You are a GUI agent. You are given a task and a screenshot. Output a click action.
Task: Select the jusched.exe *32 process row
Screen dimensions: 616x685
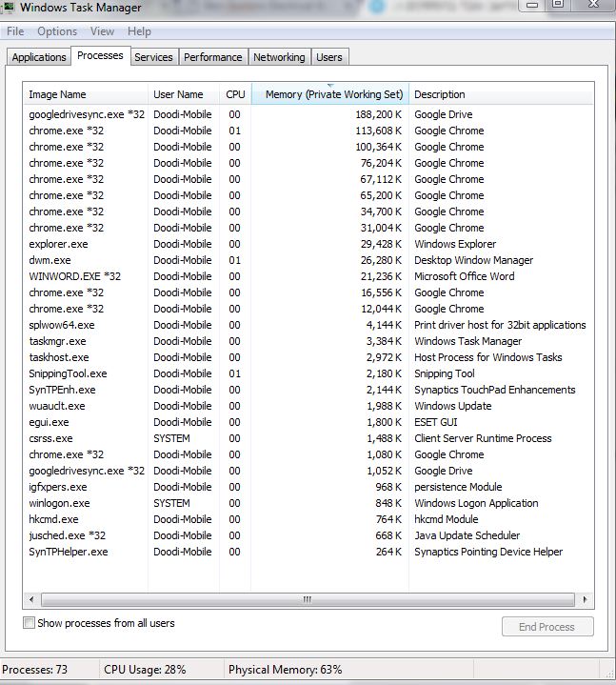point(308,535)
